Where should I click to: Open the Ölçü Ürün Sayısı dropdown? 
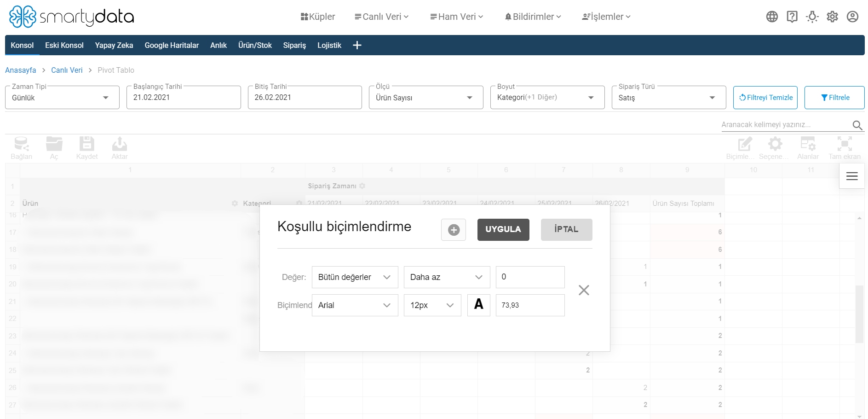(x=426, y=98)
